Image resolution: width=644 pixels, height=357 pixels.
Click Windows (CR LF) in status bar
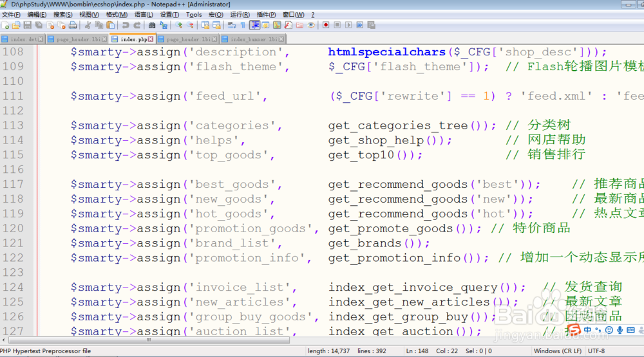click(x=557, y=351)
